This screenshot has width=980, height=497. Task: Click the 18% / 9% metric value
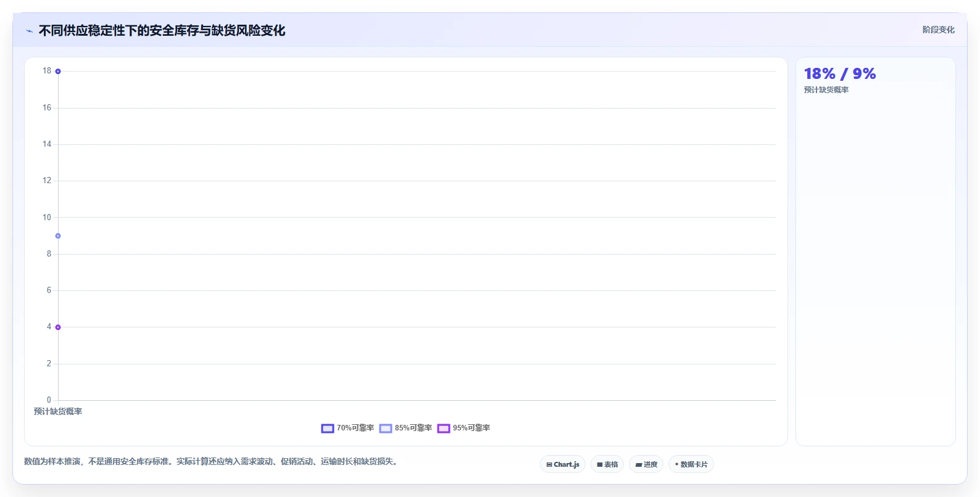(840, 74)
